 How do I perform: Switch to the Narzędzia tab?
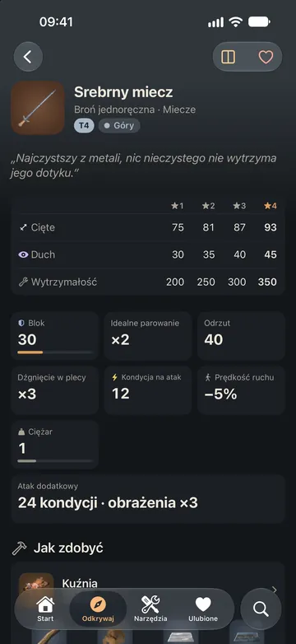(150, 609)
